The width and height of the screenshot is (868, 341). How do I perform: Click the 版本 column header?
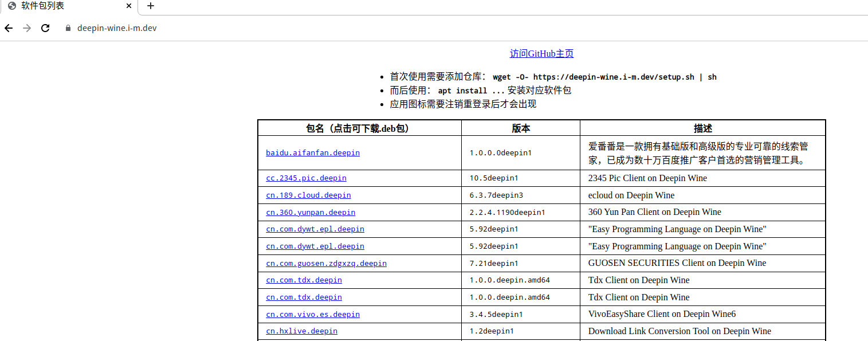521,128
